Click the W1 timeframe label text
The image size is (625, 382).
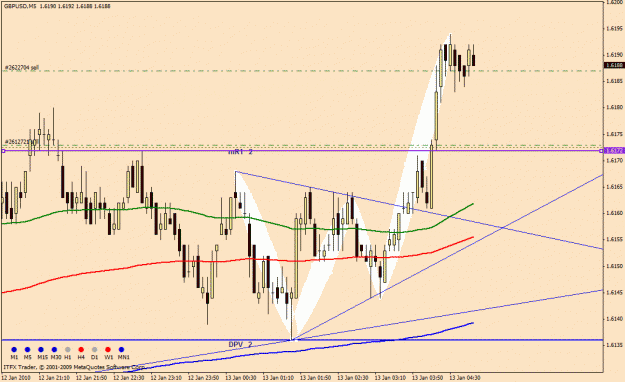coord(108,357)
